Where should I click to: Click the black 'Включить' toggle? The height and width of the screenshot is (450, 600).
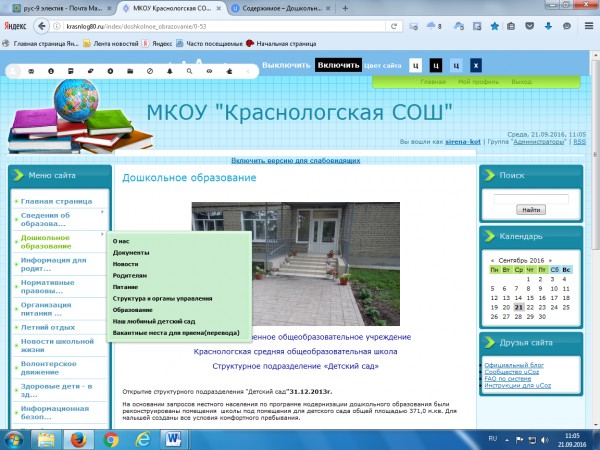pyautogui.click(x=338, y=65)
